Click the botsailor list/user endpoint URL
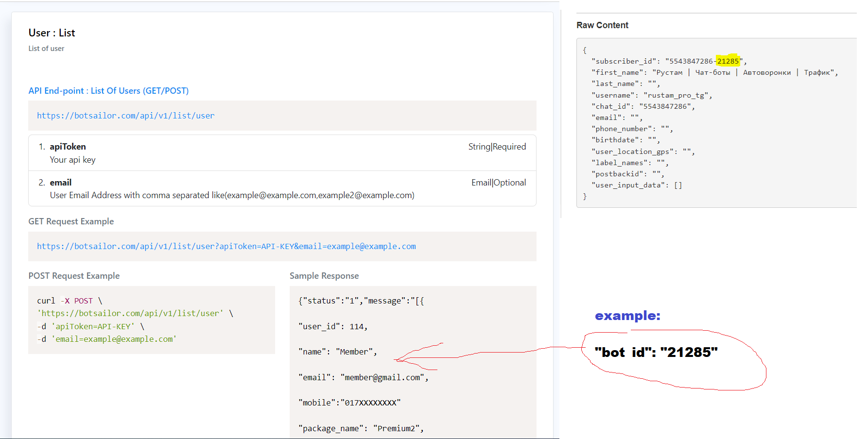This screenshot has width=868, height=439. [125, 116]
